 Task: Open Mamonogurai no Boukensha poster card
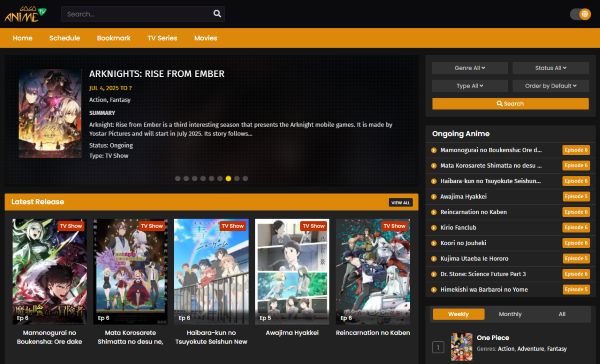50,272
